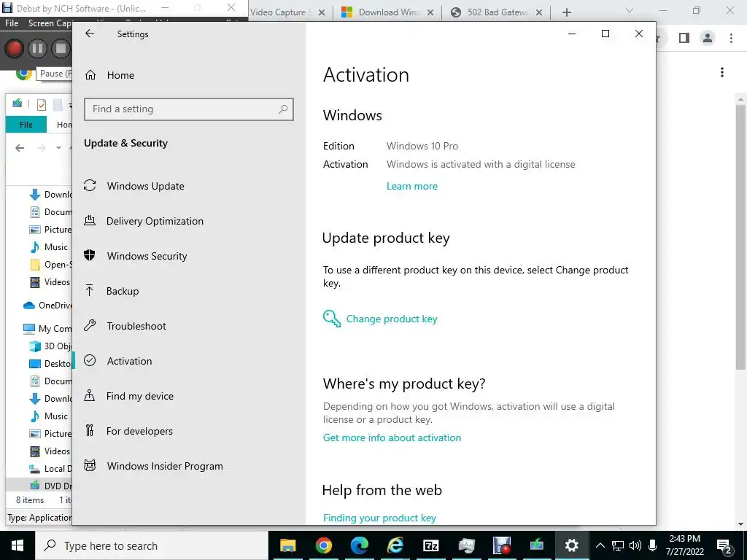The width and height of the screenshot is (747, 560).
Task: Open a new browser tab
Action: (x=566, y=12)
